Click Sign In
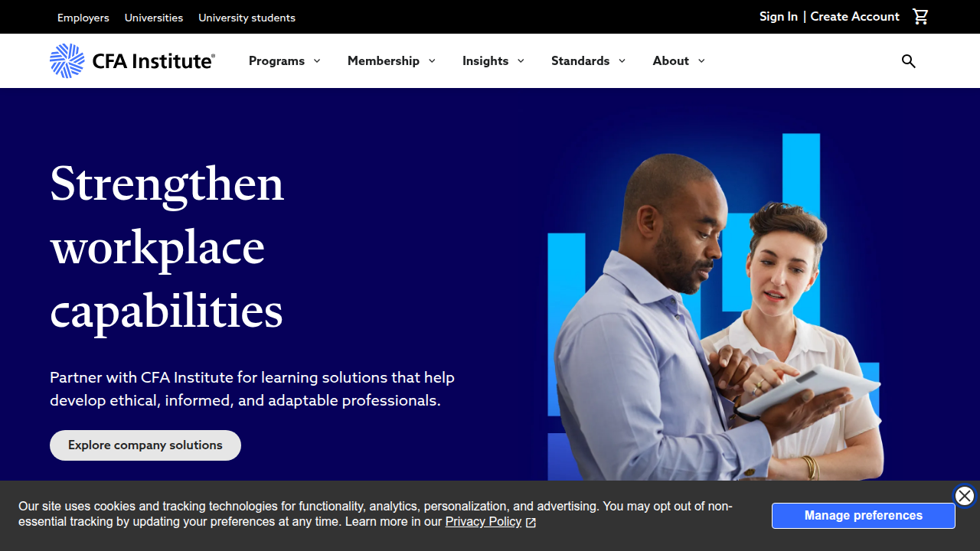 779,17
